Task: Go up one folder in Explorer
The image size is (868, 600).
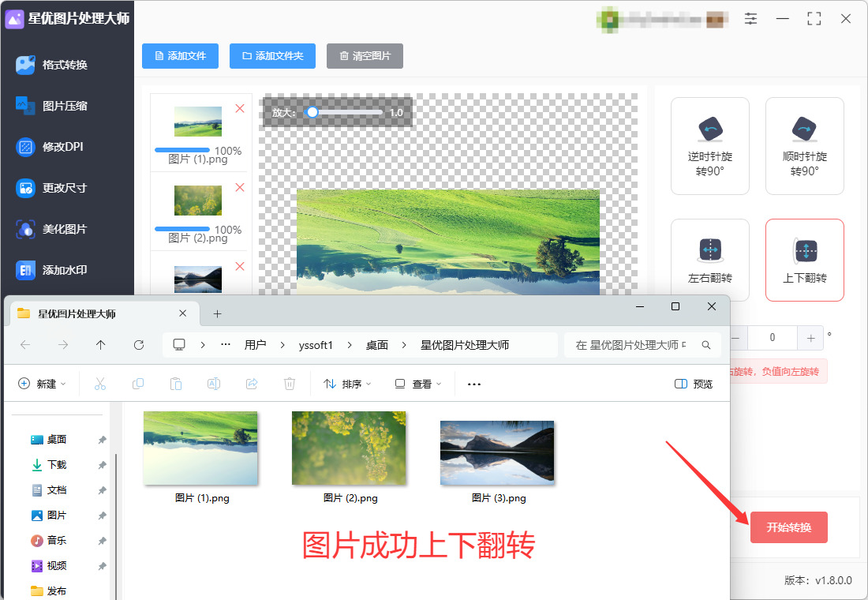Action: tap(101, 345)
